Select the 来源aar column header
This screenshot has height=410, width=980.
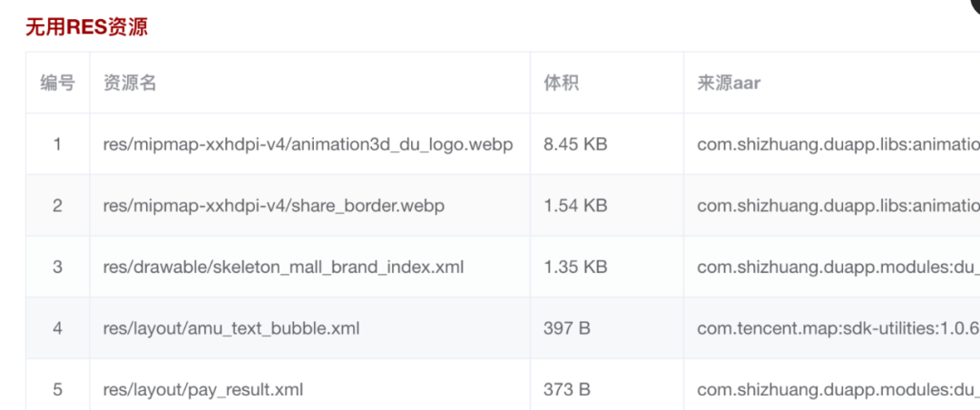coord(729,83)
